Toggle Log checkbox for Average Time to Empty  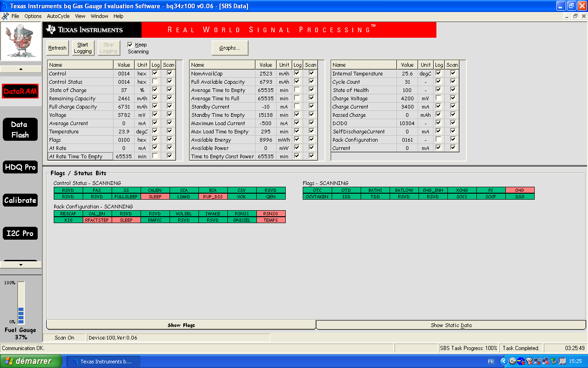pos(297,90)
